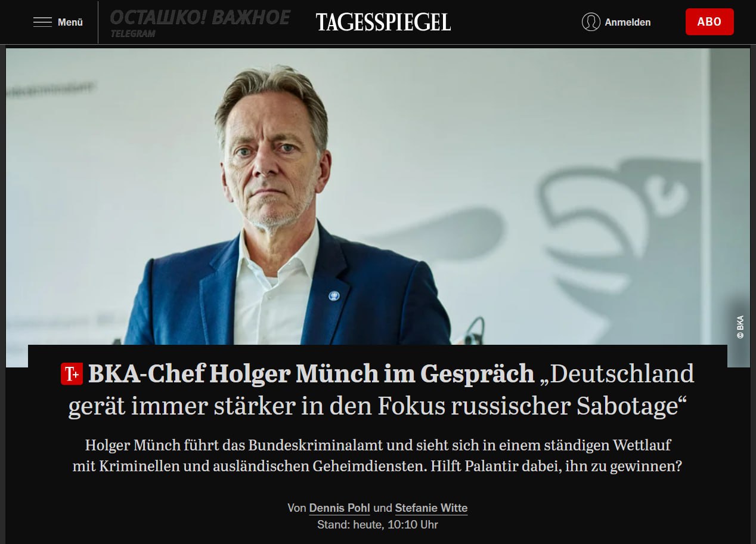Click the red T+ premium badge
This screenshot has height=544, width=756.
click(x=72, y=374)
